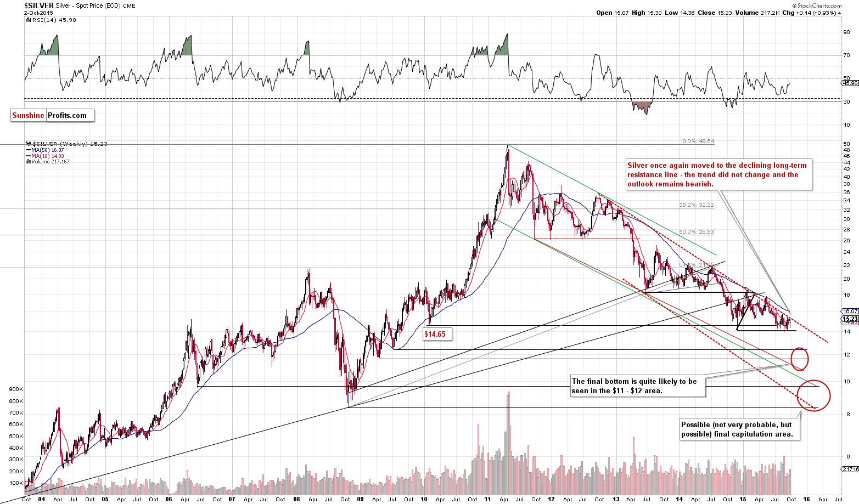Click the 15.23 current price tag on right axis
Viewport: 859px width, 504px height.
(x=850, y=319)
